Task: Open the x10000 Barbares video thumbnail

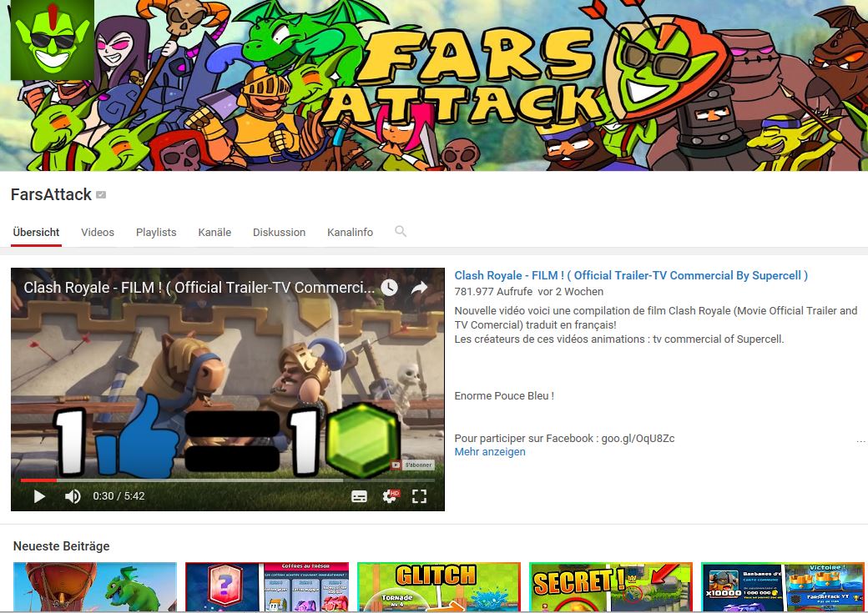Action: click(x=783, y=587)
